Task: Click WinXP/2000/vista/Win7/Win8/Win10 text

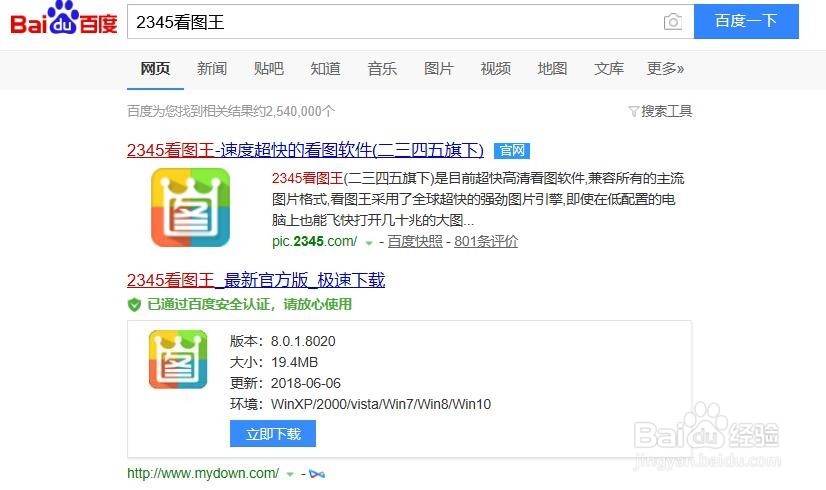Action: click(x=381, y=404)
